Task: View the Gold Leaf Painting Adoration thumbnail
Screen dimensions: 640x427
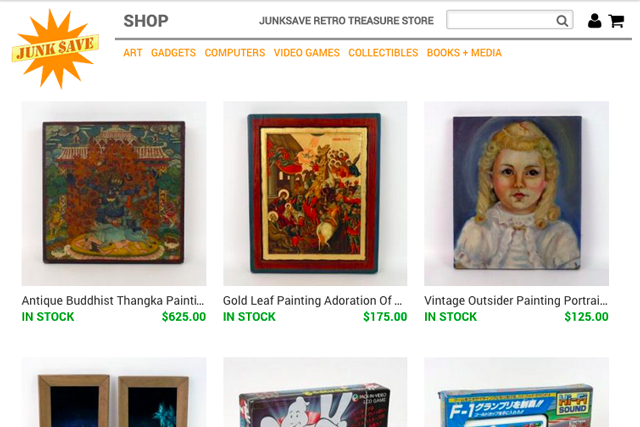Action: tap(315, 193)
